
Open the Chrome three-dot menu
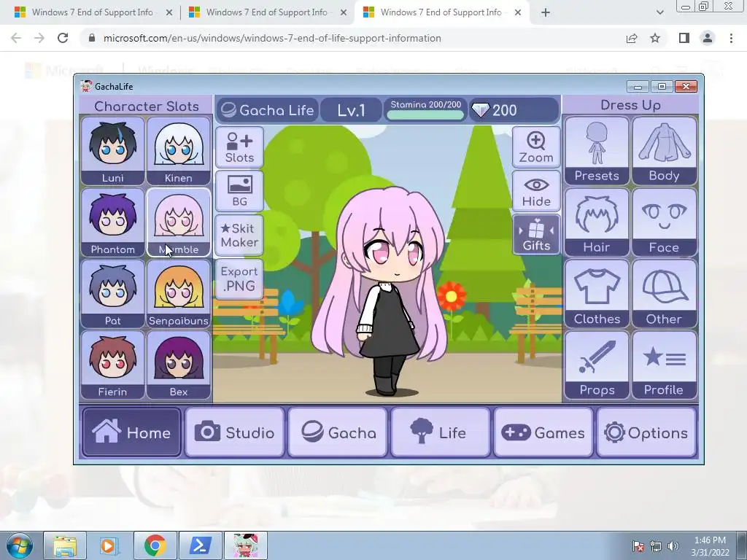tap(731, 38)
